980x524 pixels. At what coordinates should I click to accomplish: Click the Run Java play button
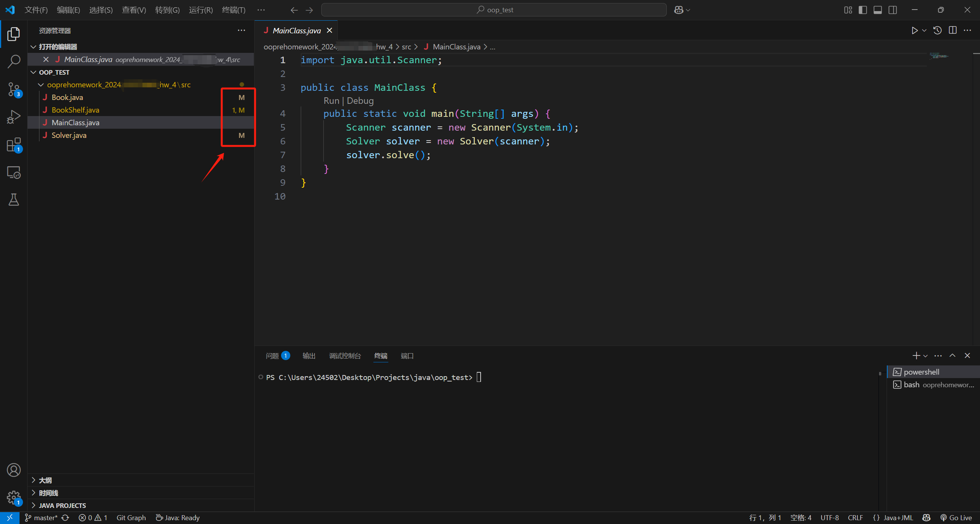915,31
